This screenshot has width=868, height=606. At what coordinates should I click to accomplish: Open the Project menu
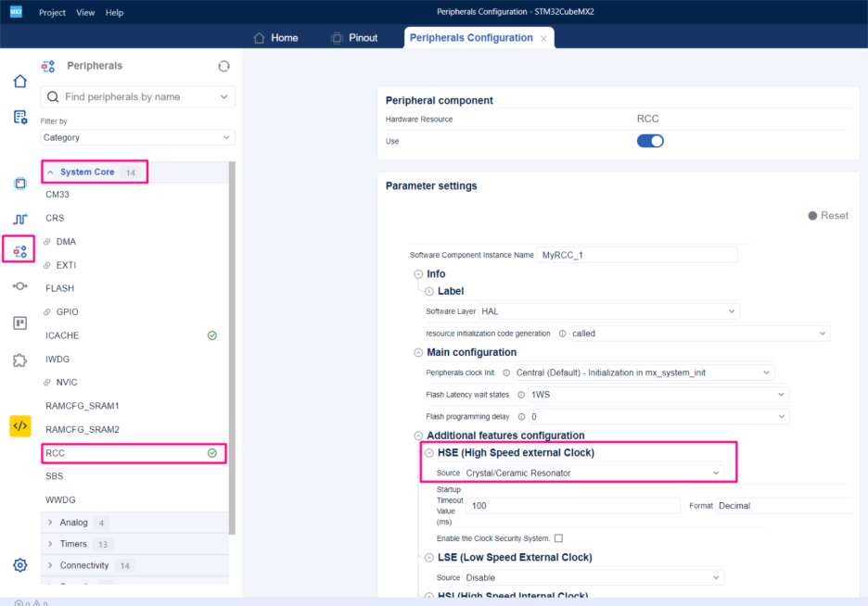[52, 12]
